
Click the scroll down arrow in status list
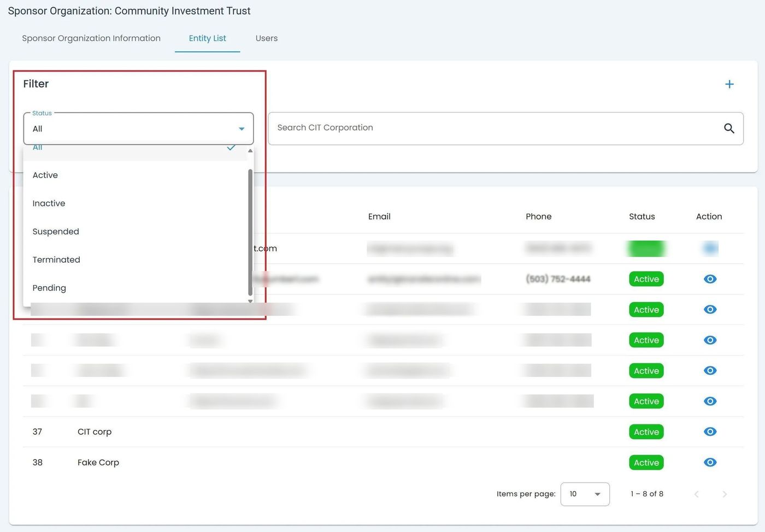(250, 301)
